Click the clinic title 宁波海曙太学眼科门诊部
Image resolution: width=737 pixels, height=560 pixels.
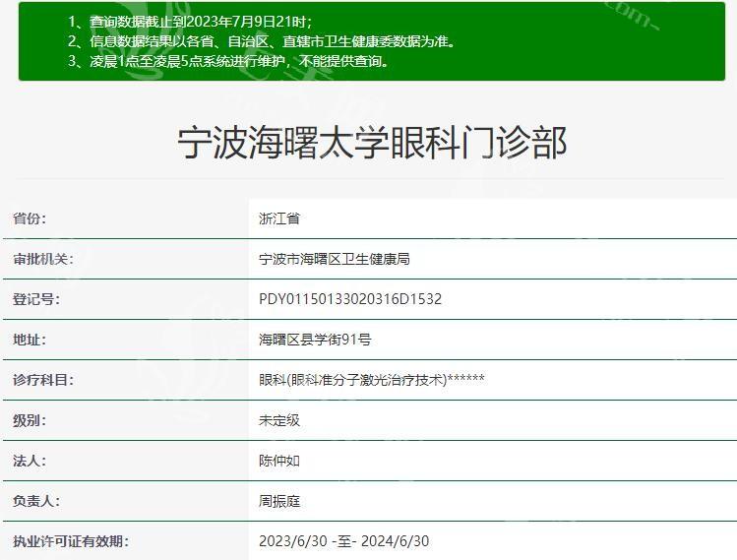tap(372, 143)
